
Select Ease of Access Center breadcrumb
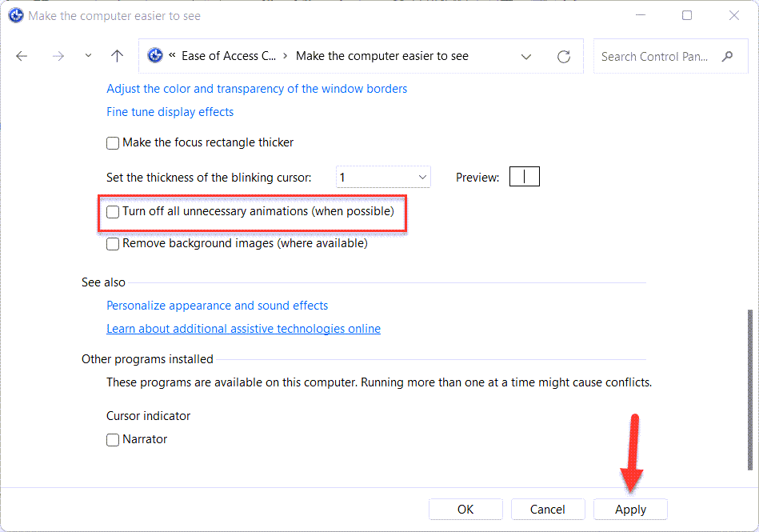(x=229, y=56)
